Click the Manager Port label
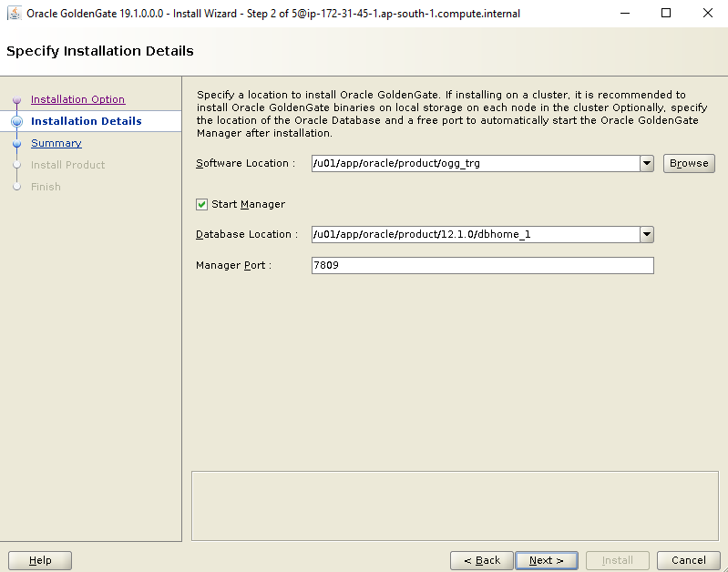The image size is (728, 572). [233, 266]
